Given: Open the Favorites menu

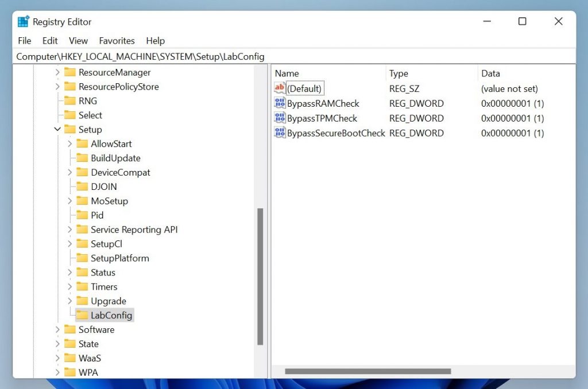Looking at the screenshot, I should pos(117,41).
